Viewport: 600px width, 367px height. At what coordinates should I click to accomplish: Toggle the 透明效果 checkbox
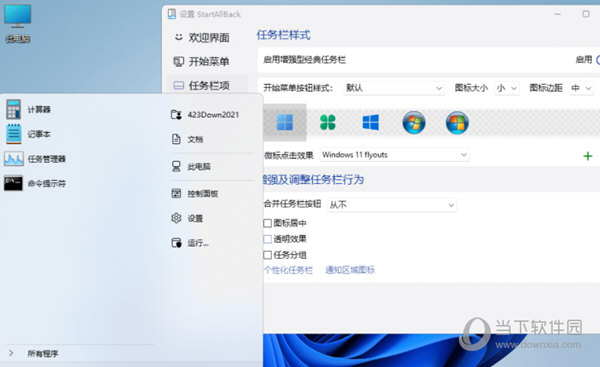pyautogui.click(x=267, y=239)
